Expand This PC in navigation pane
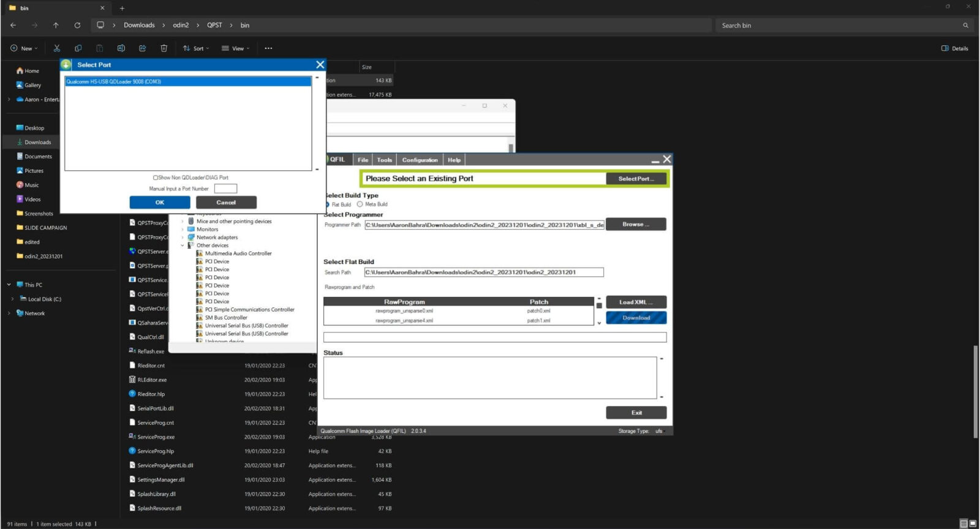This screenshot has width=980, height=529. click(9, 285)
